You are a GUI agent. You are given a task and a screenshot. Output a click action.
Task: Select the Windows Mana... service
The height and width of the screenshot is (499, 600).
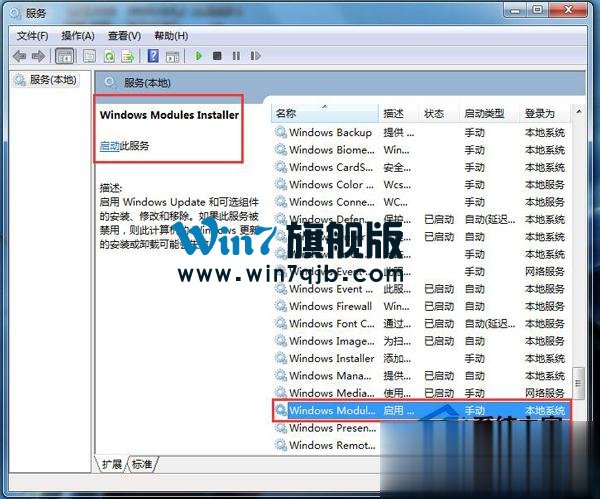pos(330,375)
